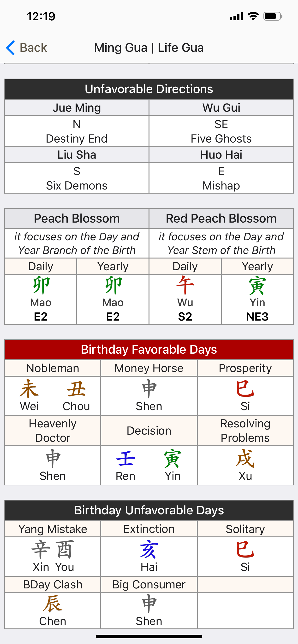Tap the Wu Gui SE Five Ghosts cell
The image size is (298, 644).
[221, 131]
